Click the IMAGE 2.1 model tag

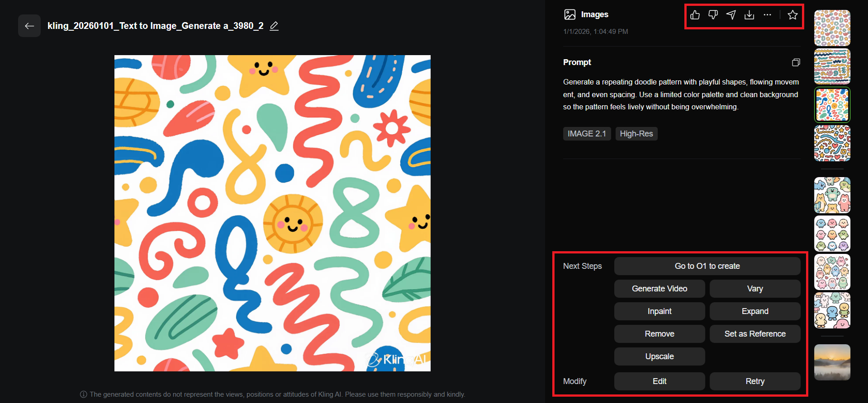click(x=587, y=134)
